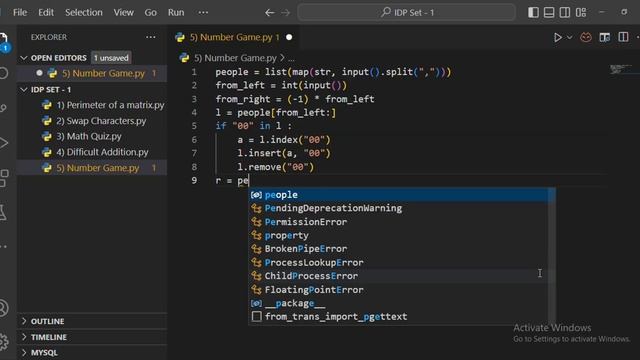Screen dimensions: 640x360
Task: Open Explorer views and more actions
Action: [151, 37]
